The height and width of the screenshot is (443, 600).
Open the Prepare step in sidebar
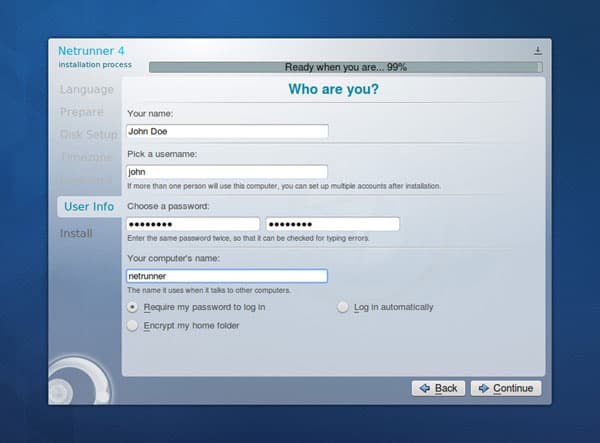pyautogui.click(x=81, y=111)
